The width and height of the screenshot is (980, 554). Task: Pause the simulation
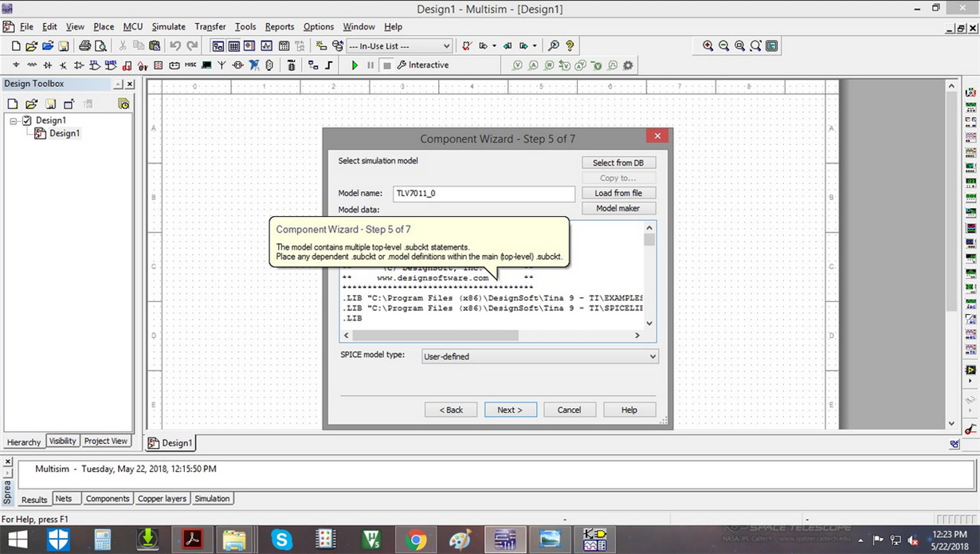[x=370, y=65]
